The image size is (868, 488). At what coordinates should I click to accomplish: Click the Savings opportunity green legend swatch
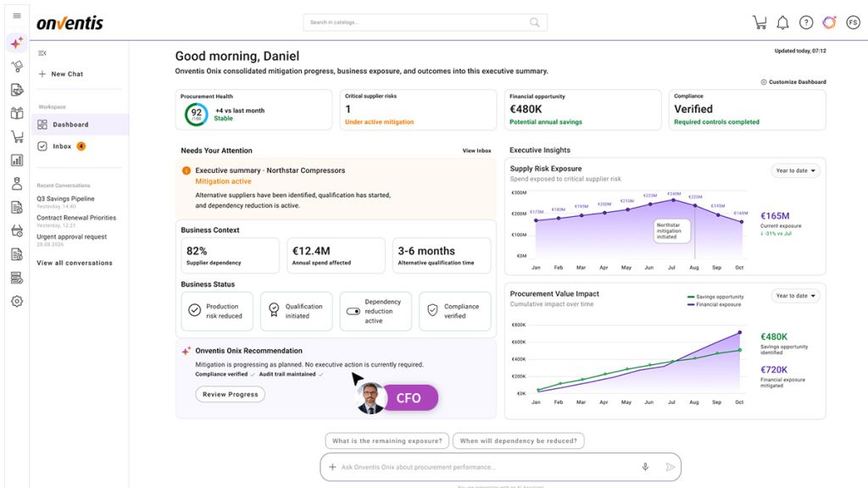point(690,297)
